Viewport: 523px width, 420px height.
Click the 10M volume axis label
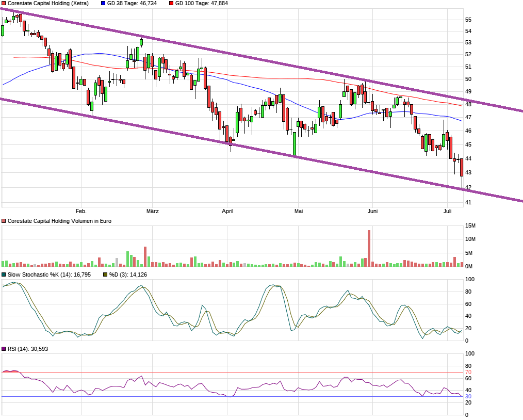[x=470, y=239]
